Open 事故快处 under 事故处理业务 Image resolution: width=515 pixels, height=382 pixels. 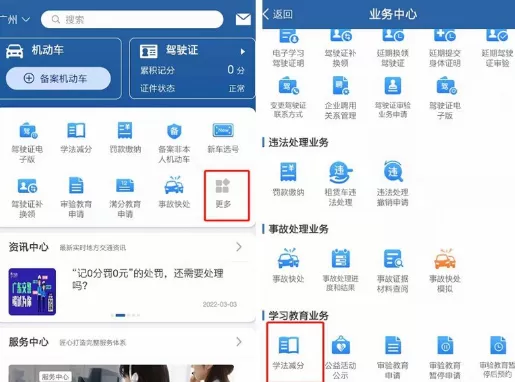pos(288,266)
